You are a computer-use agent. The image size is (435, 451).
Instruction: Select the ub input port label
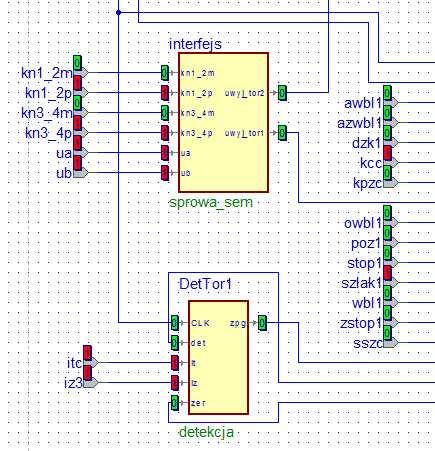(64, 173)
